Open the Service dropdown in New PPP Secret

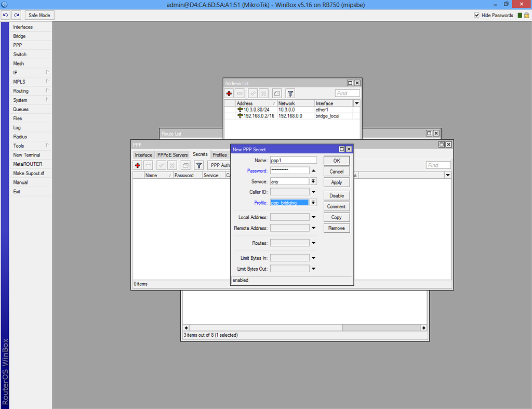tap(313, 181)
